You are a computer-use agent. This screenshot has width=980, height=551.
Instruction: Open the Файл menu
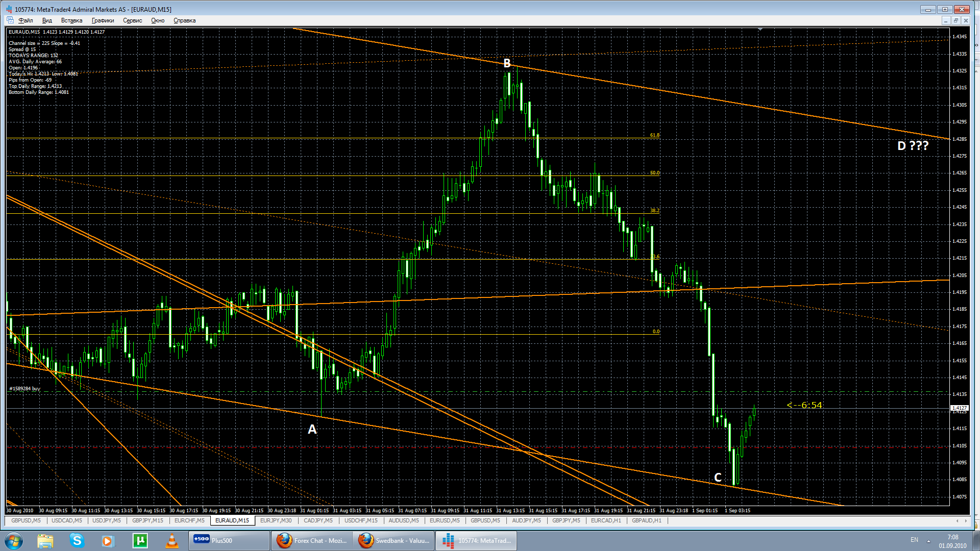coord(26,20)
